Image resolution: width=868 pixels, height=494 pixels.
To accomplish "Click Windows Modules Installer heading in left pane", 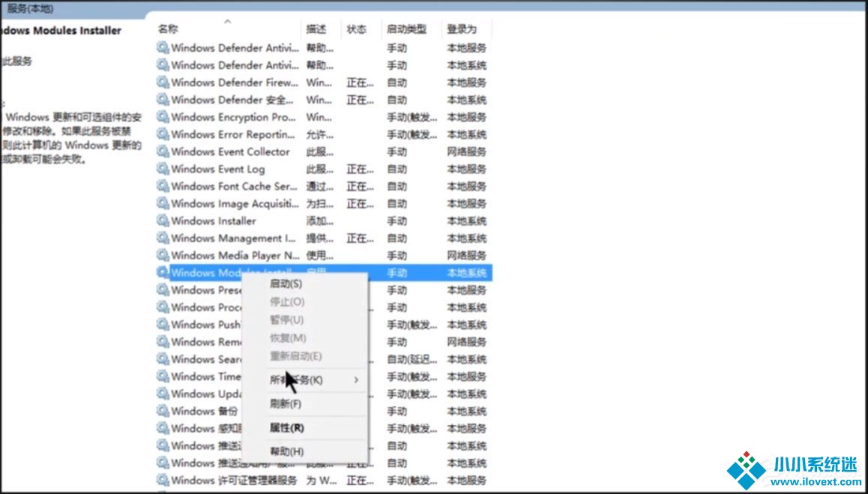I will tap(61, 31).
